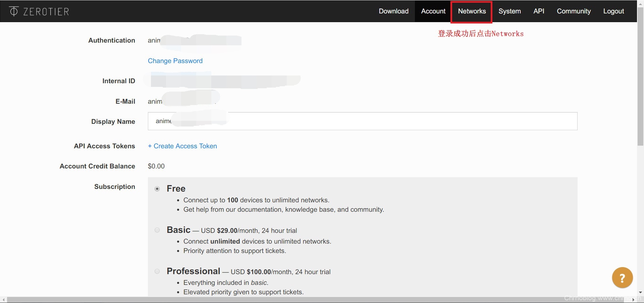Image resolution: width=644 pixels, height=303 pixels.
Task: Switch to the Account tab
Action: click(433, 11)
